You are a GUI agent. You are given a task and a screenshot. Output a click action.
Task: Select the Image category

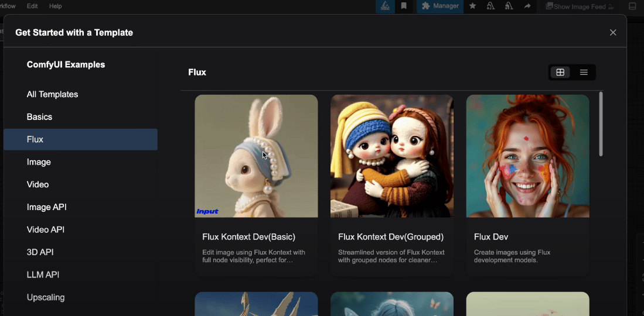(80, 162)
